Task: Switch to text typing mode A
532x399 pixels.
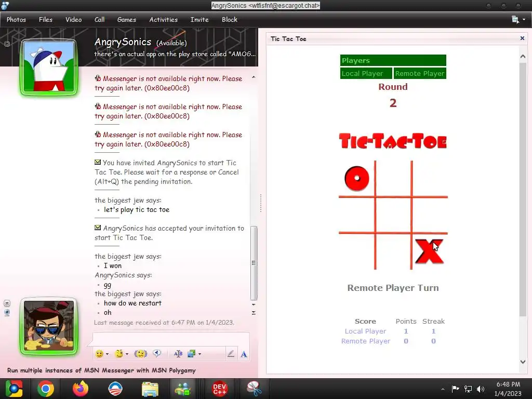Action: (x=244, y=354)
